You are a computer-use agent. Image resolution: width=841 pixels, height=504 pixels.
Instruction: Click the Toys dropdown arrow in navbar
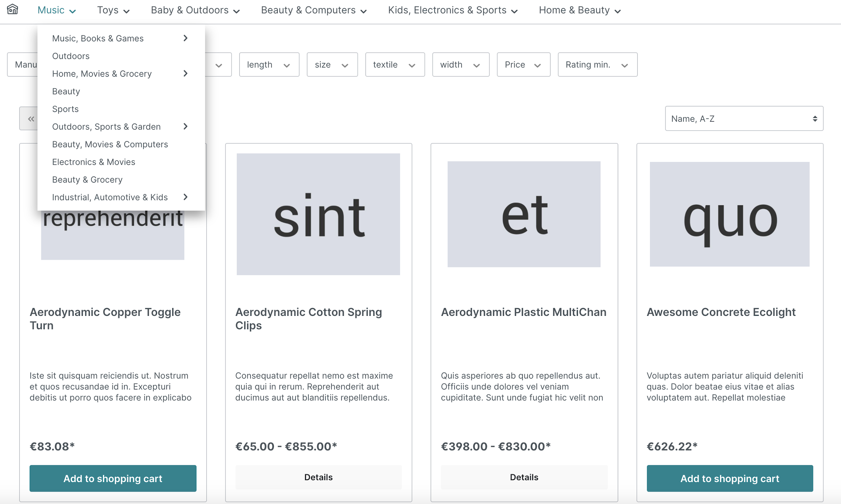click(127, 10)
